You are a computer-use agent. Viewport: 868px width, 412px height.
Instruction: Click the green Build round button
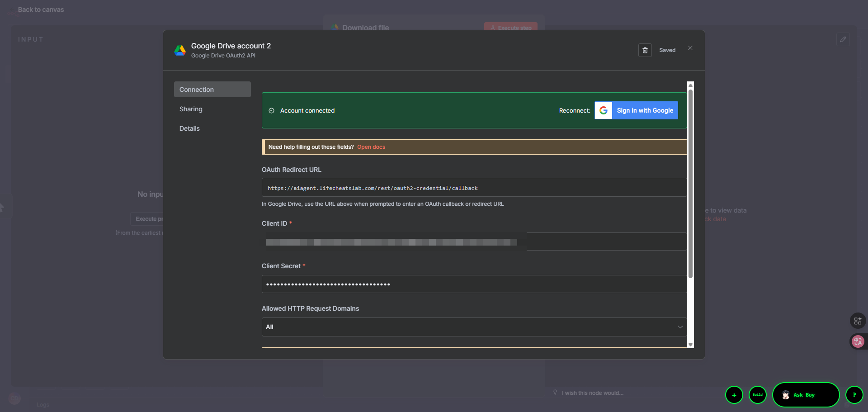point(757,395)
